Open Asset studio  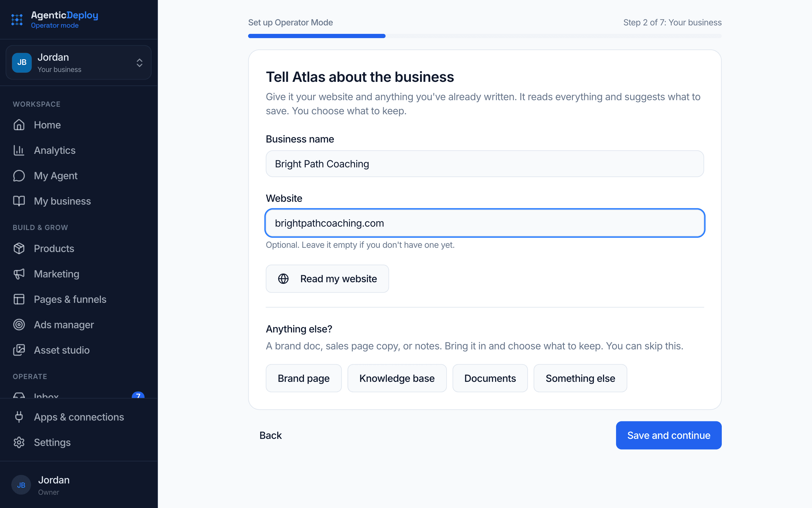point(79,350)
